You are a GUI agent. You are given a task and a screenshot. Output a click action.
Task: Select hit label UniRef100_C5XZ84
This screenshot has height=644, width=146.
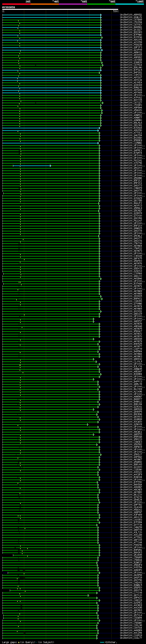[131, 22]
